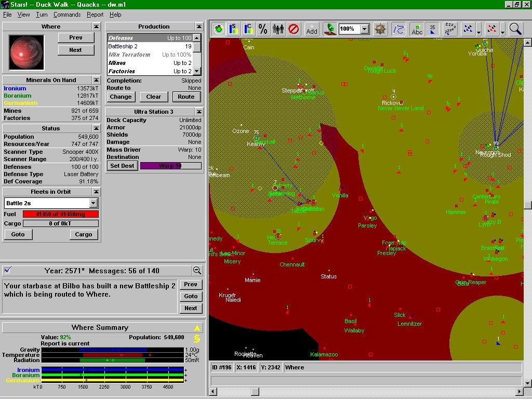
Task: Open the Report menu
Action: [x=95, y=15]
